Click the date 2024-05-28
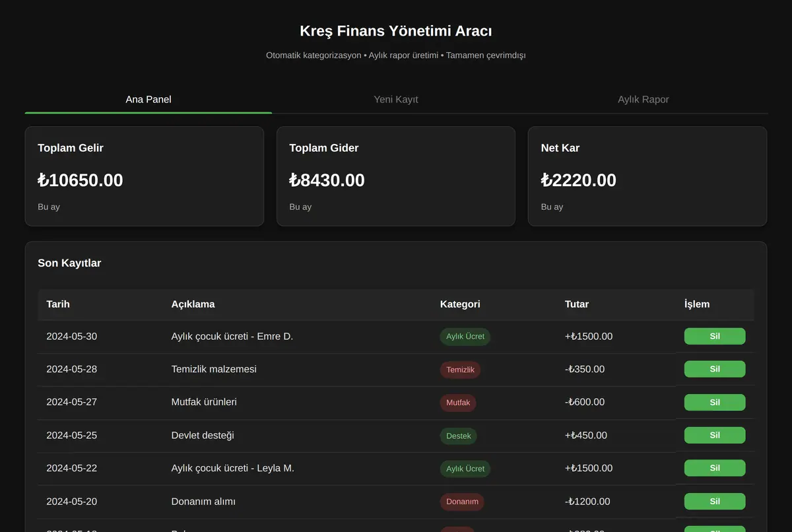This screenshot has height=532, width=792. click(71, 369)
